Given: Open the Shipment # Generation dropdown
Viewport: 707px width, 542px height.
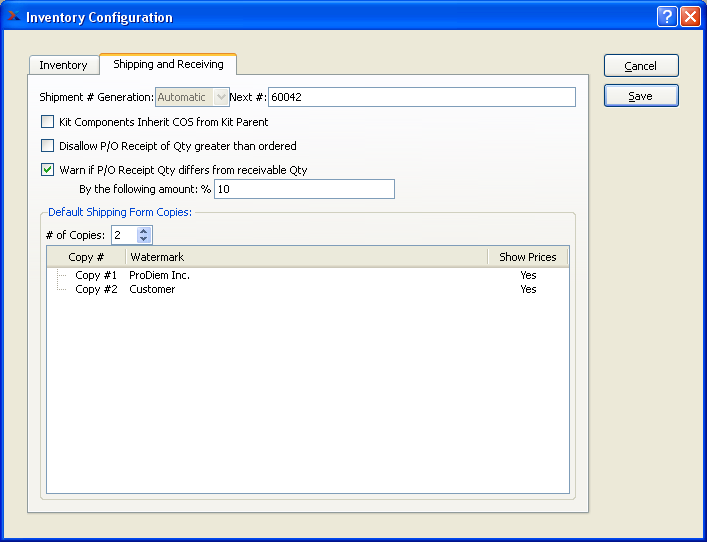Looking at the screenshot, I should tap(193, 97).
